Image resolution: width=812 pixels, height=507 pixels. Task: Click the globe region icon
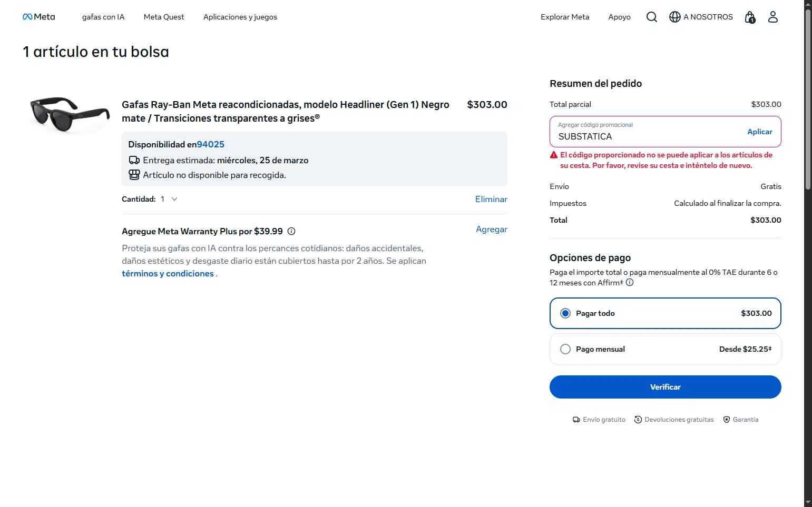pyautogui.click(x=674, y=17)
